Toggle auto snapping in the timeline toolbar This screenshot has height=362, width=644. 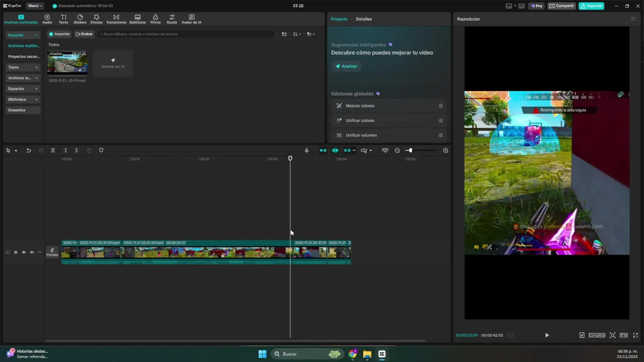(335, 150)
